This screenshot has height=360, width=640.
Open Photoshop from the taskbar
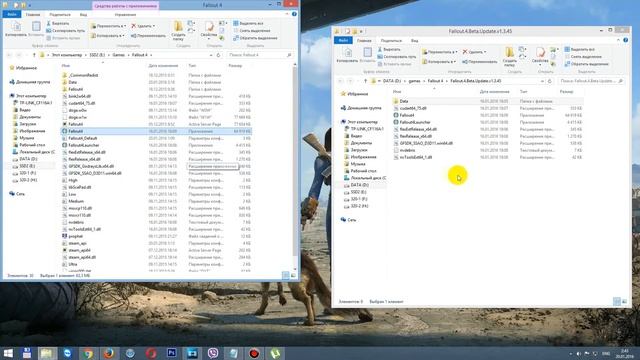[x=171, y=353]
